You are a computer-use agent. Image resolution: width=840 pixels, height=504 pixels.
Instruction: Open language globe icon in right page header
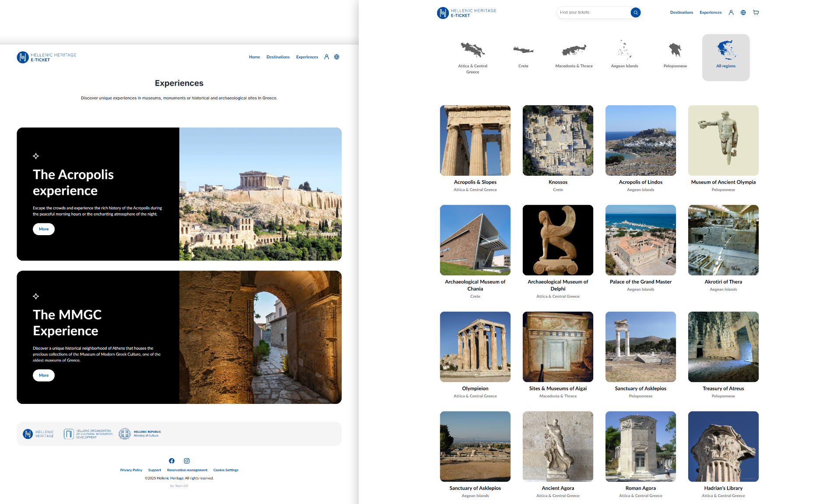point(743,13)
